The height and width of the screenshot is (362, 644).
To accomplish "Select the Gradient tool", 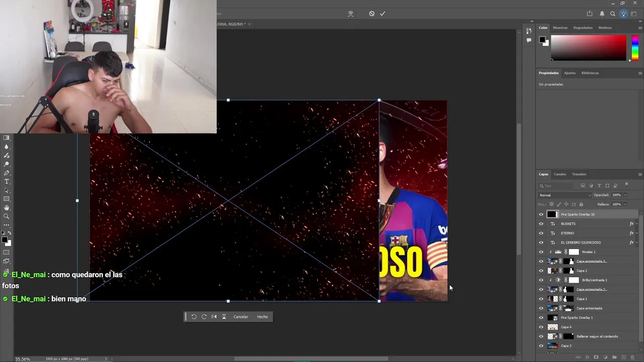I will coord(7,138).
